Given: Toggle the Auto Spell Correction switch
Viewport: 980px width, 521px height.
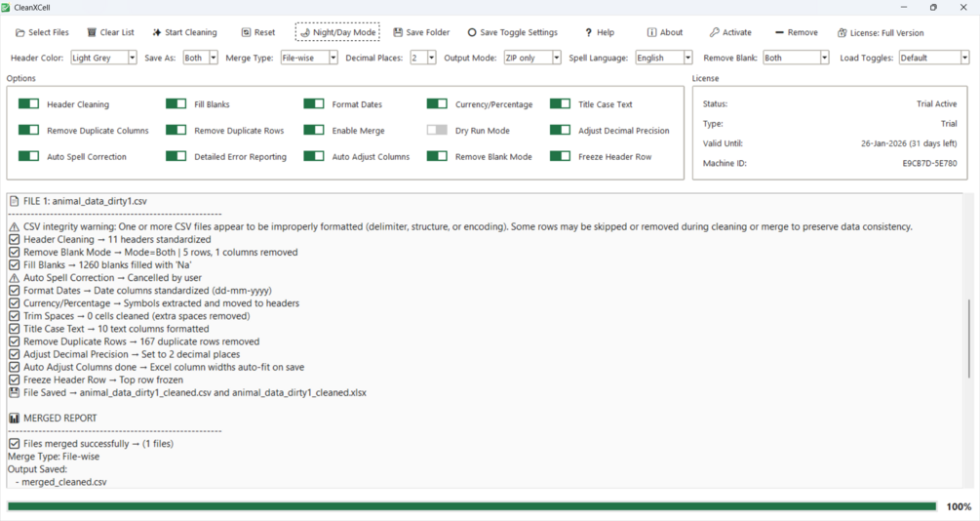Looking at the screenshot, I should (x=28, y=156).
